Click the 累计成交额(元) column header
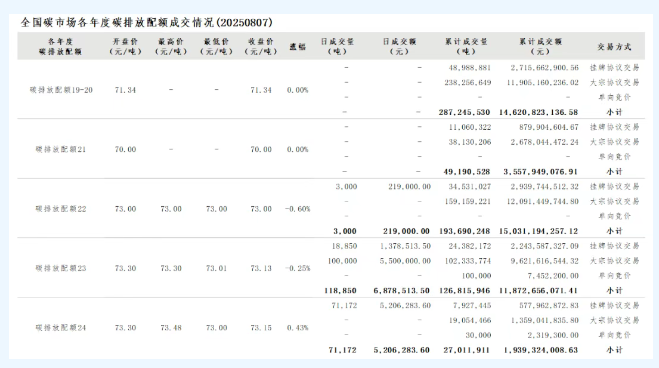This screenshot has height=368, width=659. (540, 47)
